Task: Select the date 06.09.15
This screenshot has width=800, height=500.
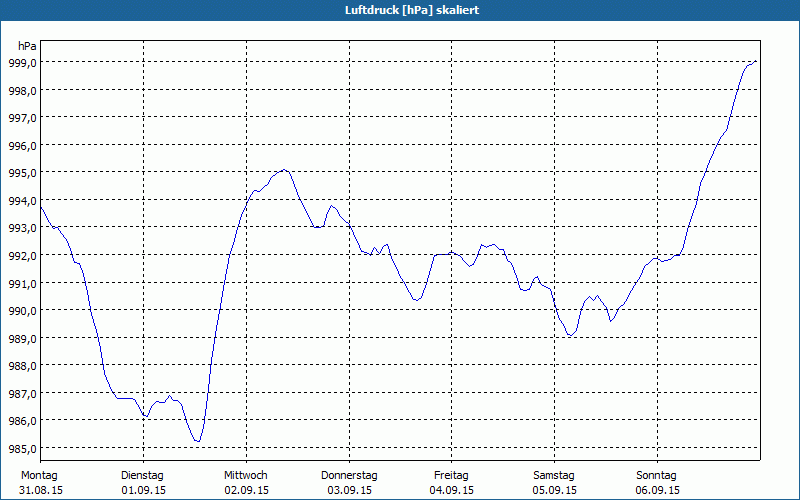Action: click(x=658, y=490)
